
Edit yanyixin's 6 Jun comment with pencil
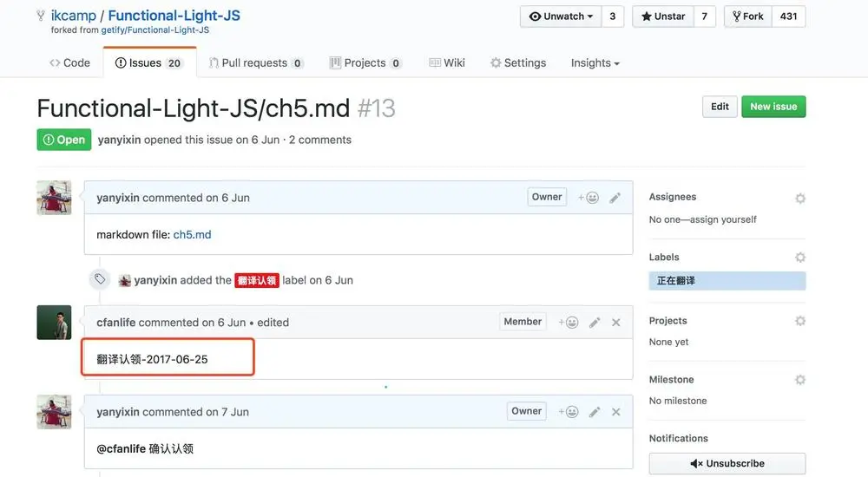coord(615,198)
